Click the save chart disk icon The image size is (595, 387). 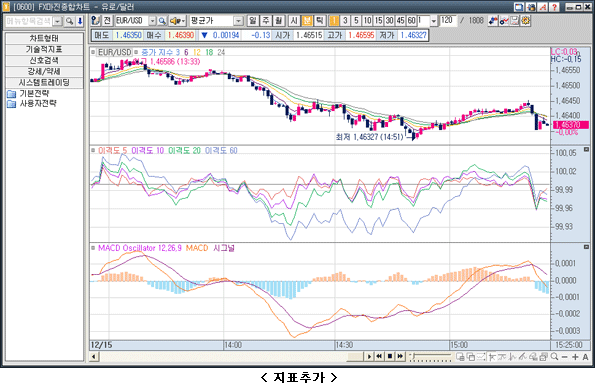pos(515,21)
